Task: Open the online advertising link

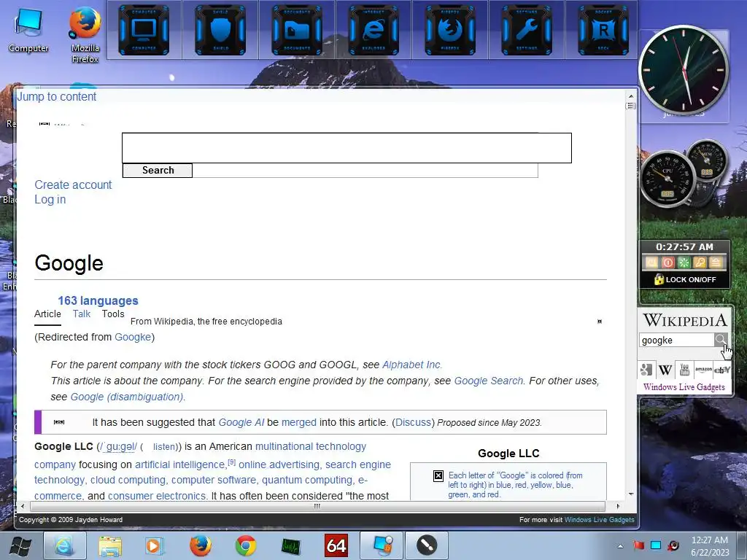Action: coord(279,464)
